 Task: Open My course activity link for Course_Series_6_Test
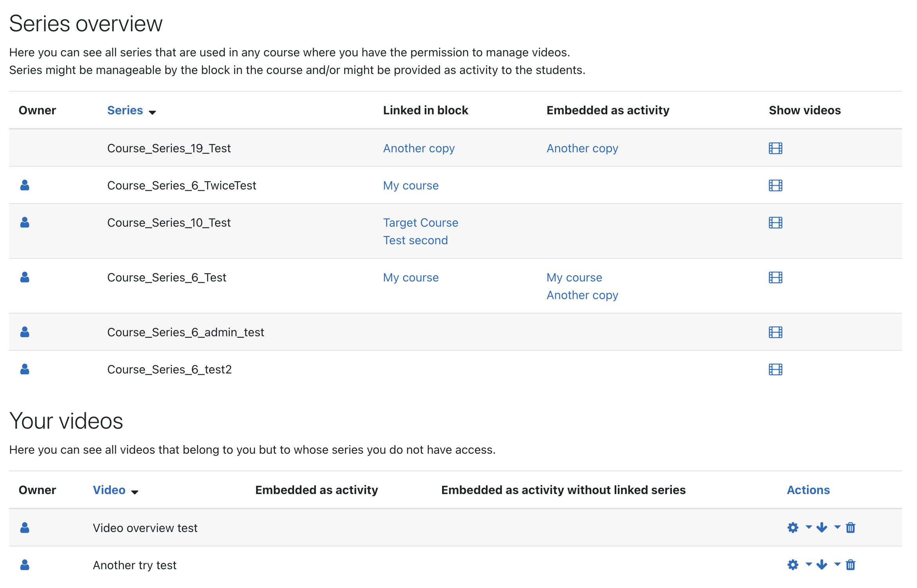(x=574, y=278)
